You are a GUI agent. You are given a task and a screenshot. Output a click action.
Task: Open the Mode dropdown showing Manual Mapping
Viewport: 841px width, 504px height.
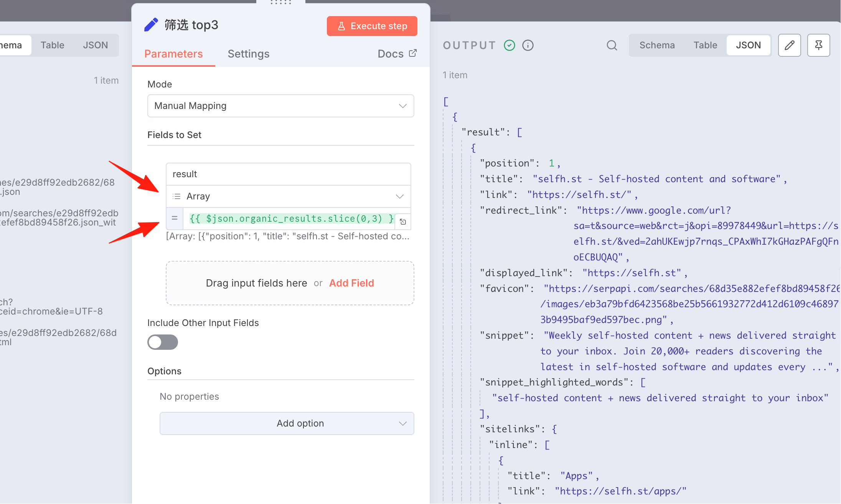pyautogui.click(x=281, y=106)
